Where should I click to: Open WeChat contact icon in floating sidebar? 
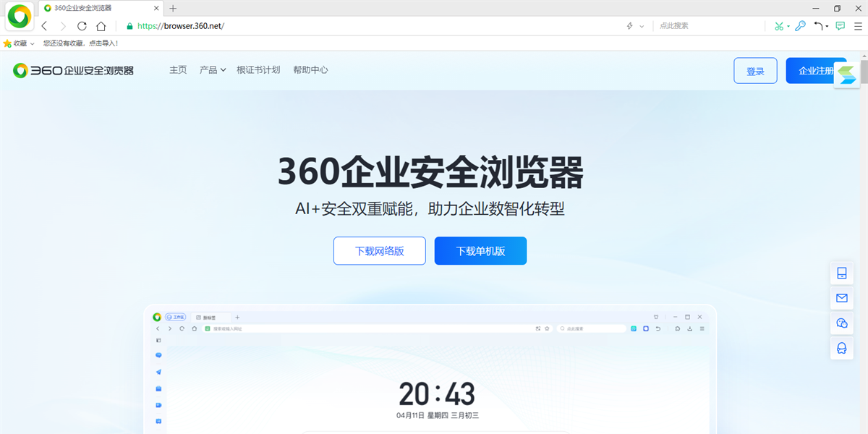coord(841,323)
